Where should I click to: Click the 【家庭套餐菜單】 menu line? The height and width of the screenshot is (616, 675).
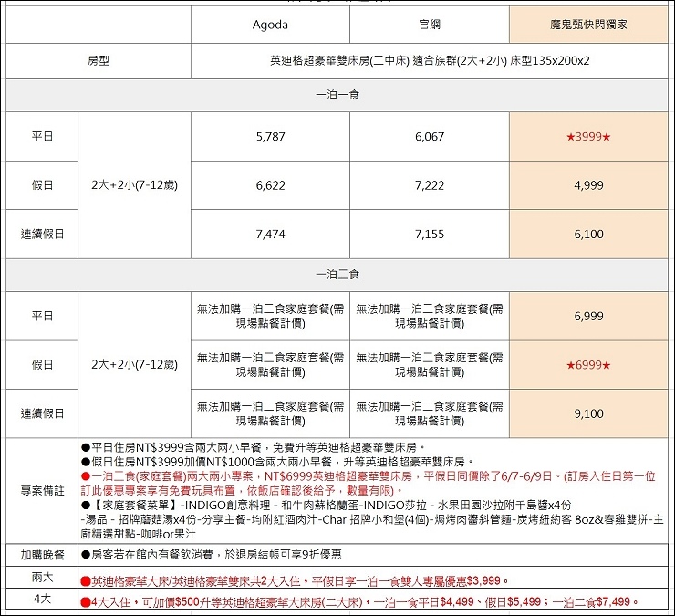click(x=326, y=505)
